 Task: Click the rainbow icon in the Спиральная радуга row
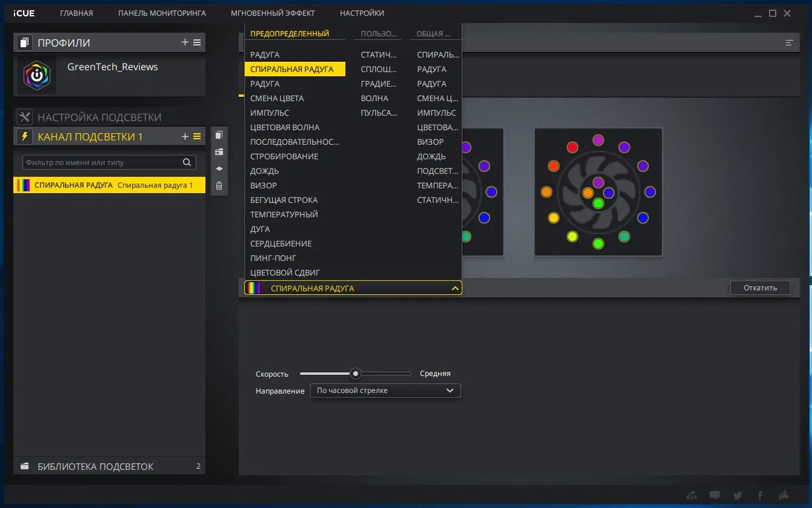click(x=24, y=185)
